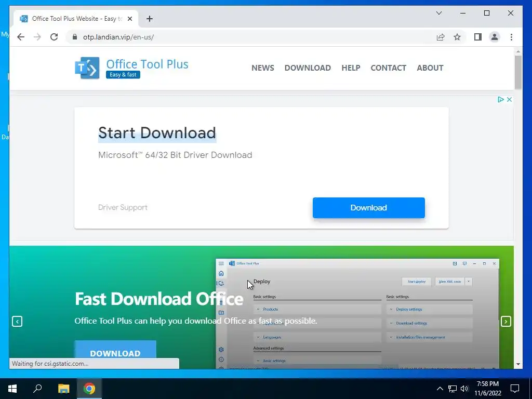Click the Fast Download Office heading
This screenshot has width=532, height=399.
point(159,299)
